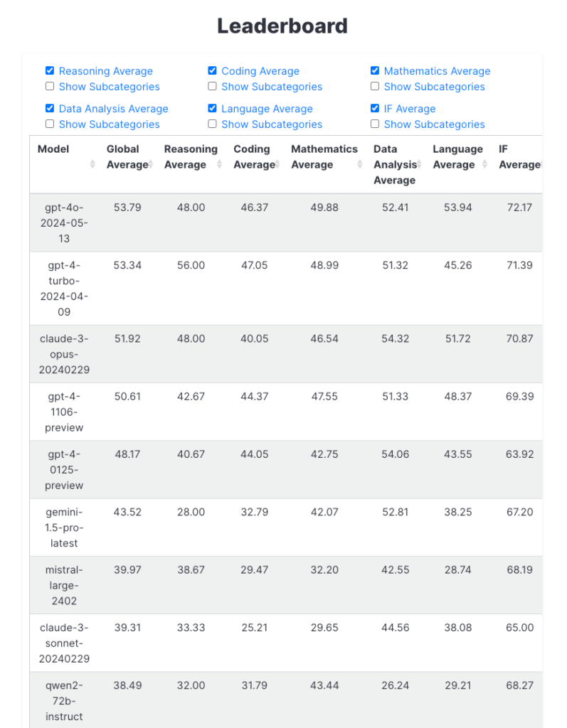Click sort arrows beside Data Analysis Average

[x=419, y=165]
